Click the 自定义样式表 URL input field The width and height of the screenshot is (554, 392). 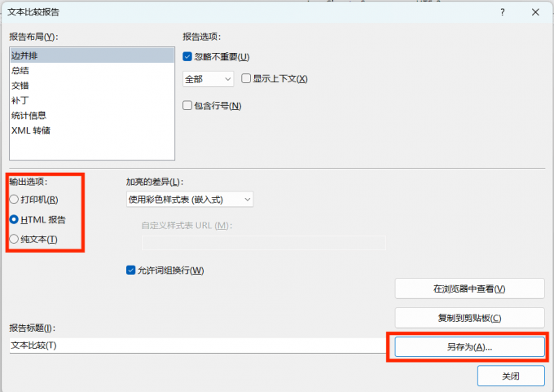(x=264, y=243)
